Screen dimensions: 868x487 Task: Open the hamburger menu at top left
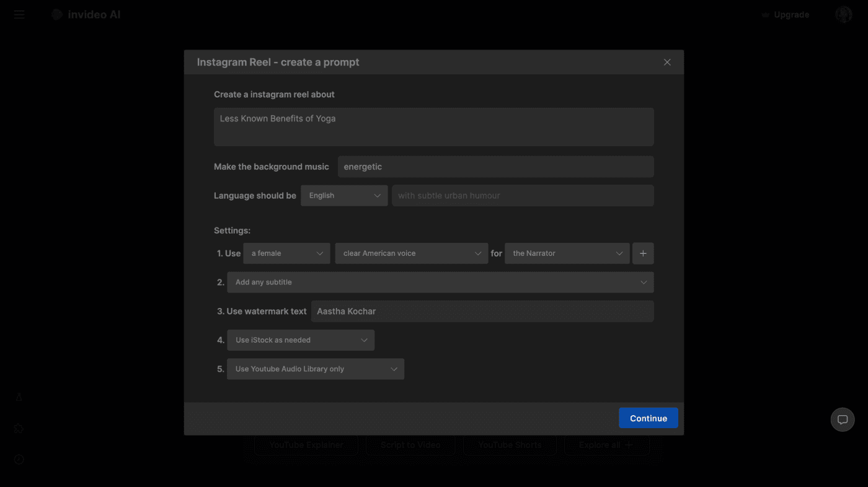click(x=19, y=14)
